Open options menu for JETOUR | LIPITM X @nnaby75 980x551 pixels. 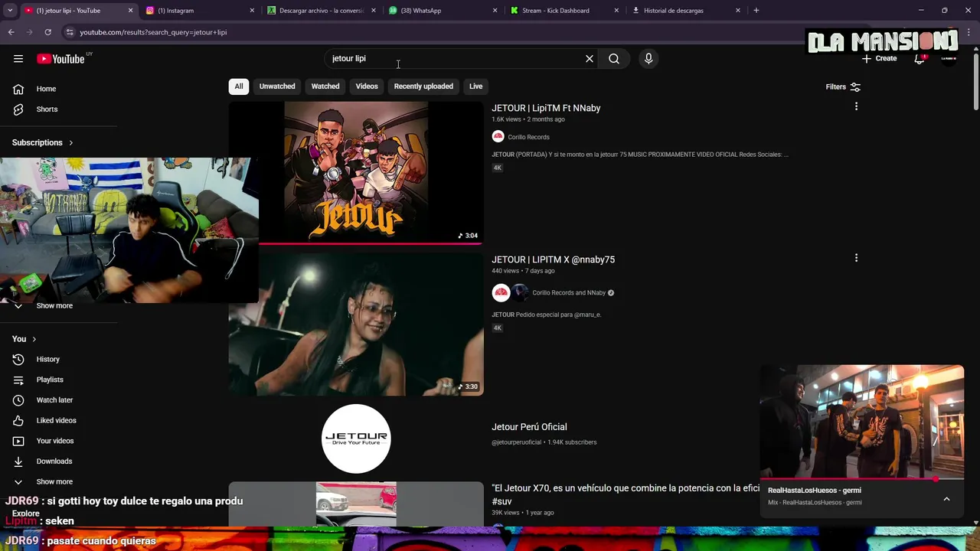[856, 258]
